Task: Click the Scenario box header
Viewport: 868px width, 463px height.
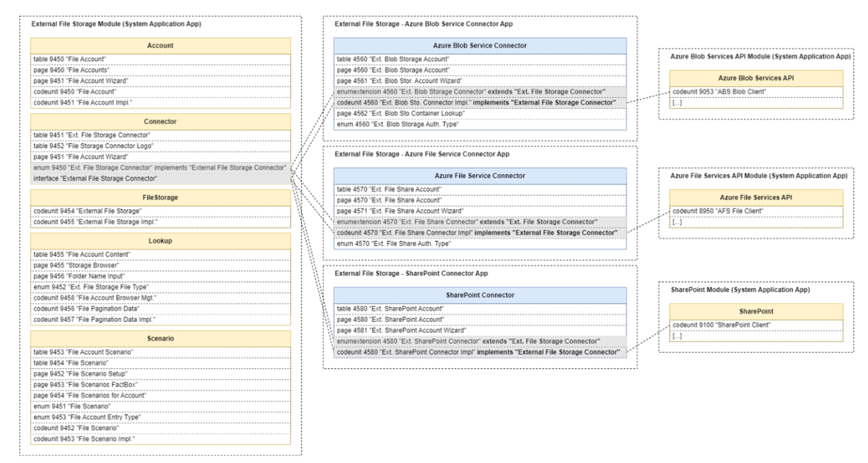Action: coord(161,338)
